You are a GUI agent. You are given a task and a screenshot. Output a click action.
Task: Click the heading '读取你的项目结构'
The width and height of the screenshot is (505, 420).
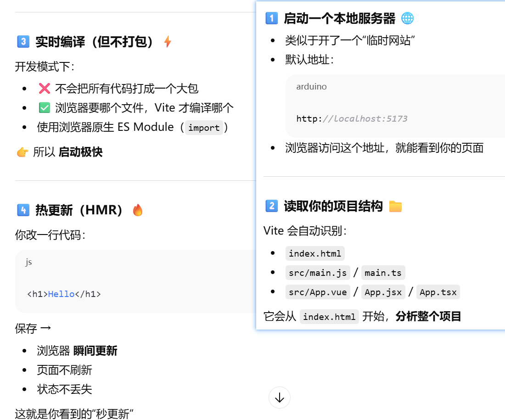[x=333, y=206]
